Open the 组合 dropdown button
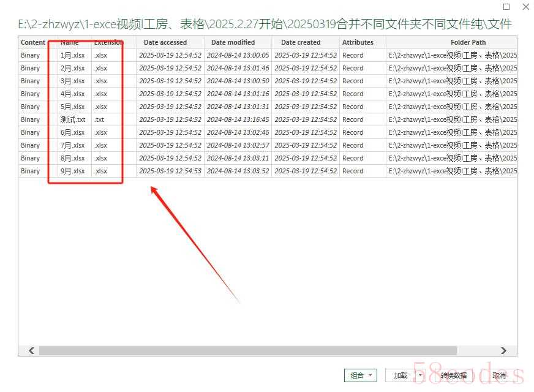Screen dimensions: 534x392 (x=361, y=375)
